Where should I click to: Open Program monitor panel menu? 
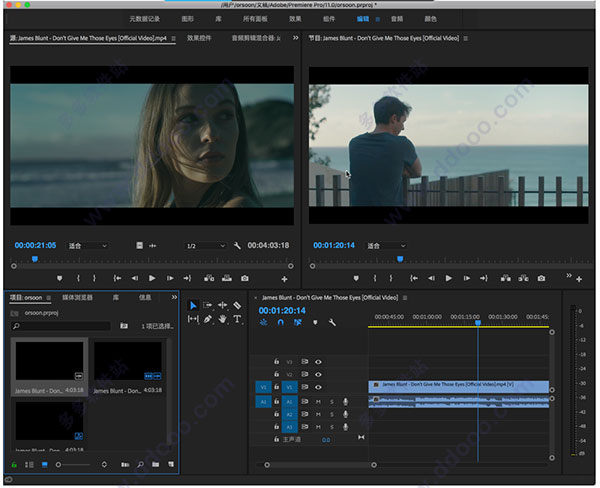[x=465, y=38]
